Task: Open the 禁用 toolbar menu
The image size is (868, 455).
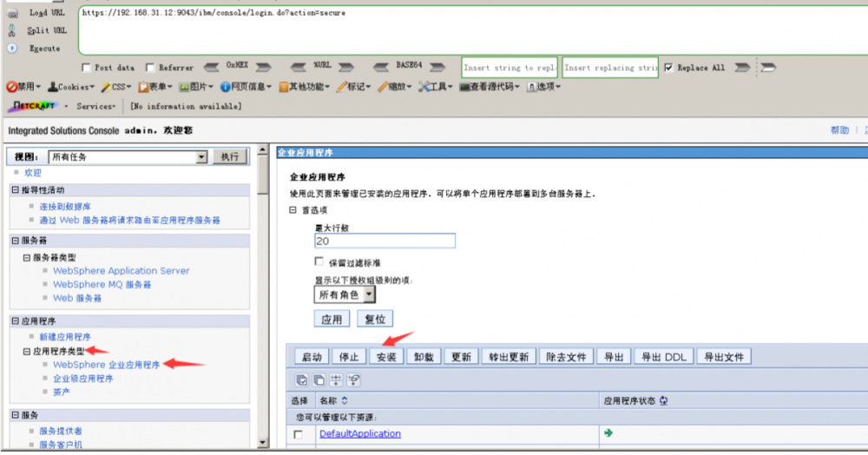Action: (x=23, y=87)
